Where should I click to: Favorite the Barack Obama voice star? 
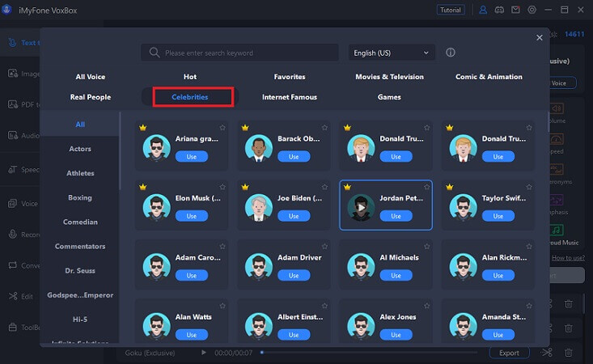pyautogui.click(x=324, y=128)
